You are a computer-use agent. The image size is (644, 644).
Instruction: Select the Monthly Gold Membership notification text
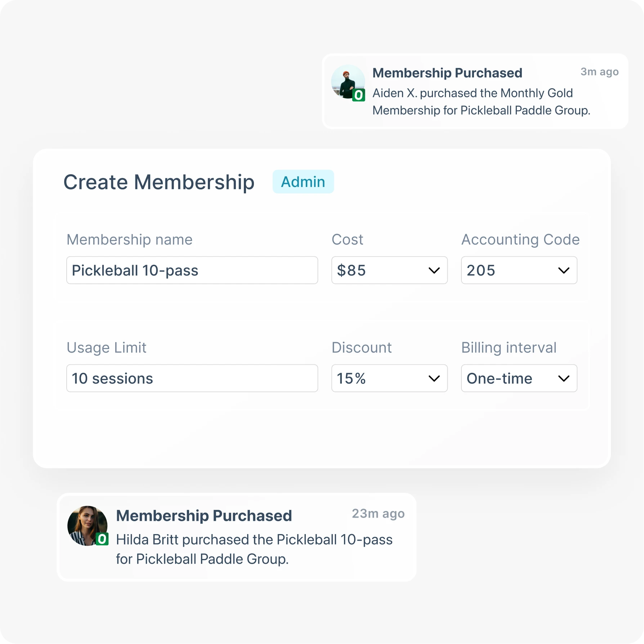pos(481,102)
